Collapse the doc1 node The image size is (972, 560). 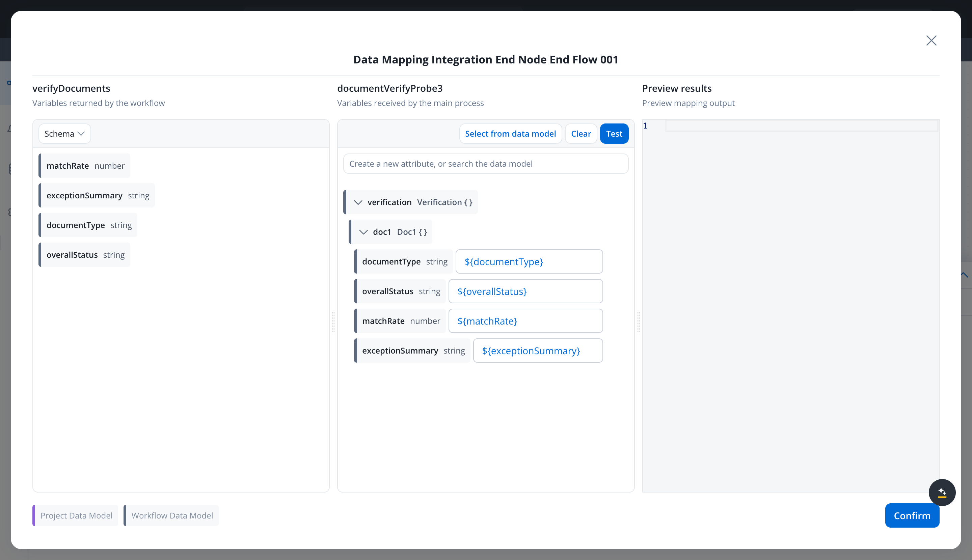(363, 232)
